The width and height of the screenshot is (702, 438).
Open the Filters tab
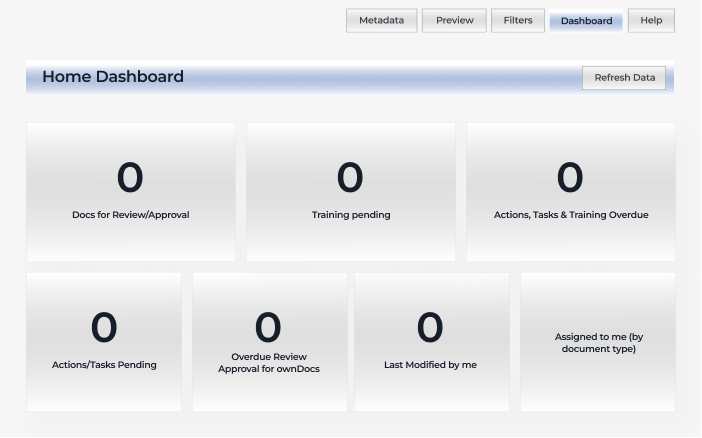click(518, 20)
